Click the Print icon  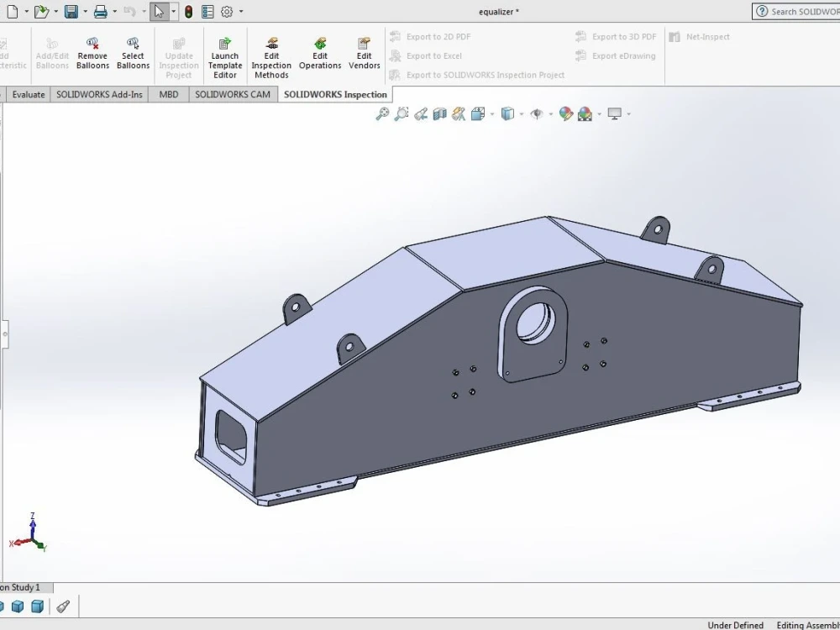[x=100, y=11]
